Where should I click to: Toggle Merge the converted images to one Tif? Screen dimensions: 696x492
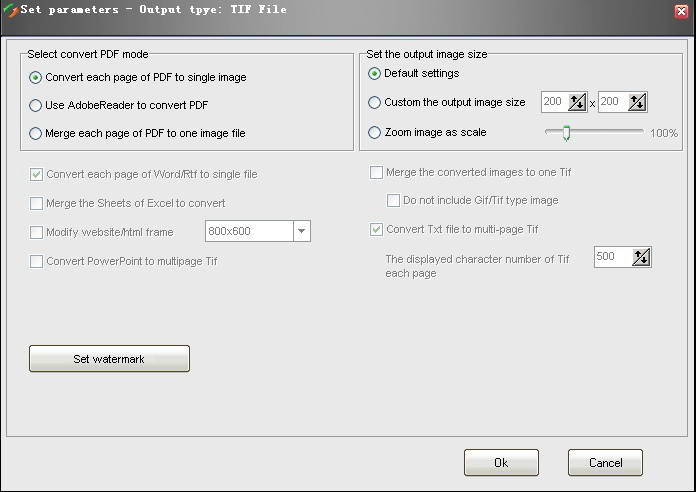377,172
